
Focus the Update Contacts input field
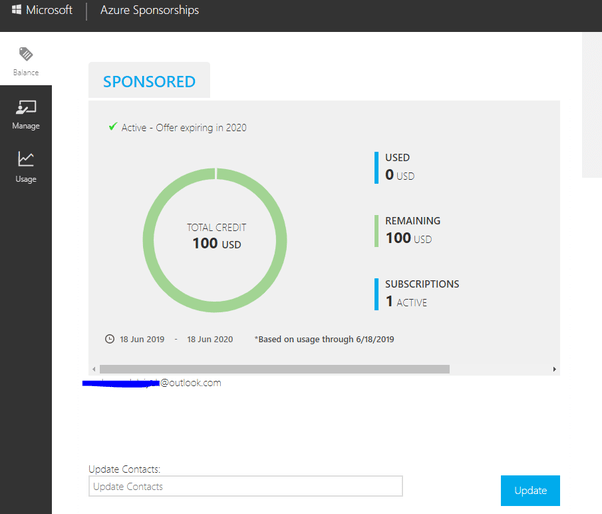tap(245, 486)
